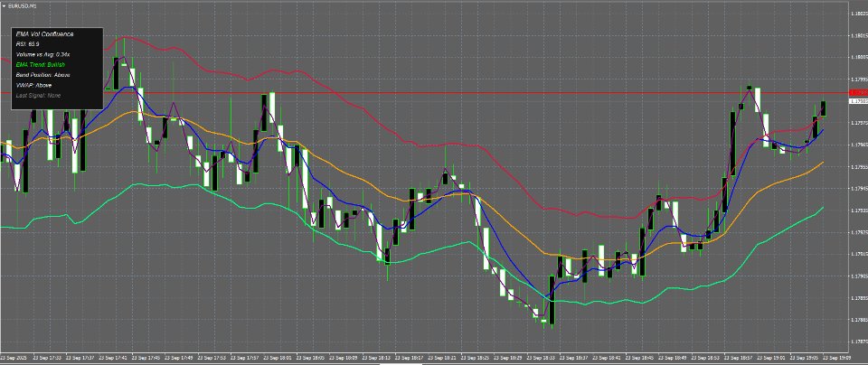This screenshot has width=868, height=365.
Task: Click the white current price label on the scale
Action: pyautogui.click(x=859, y=102)
